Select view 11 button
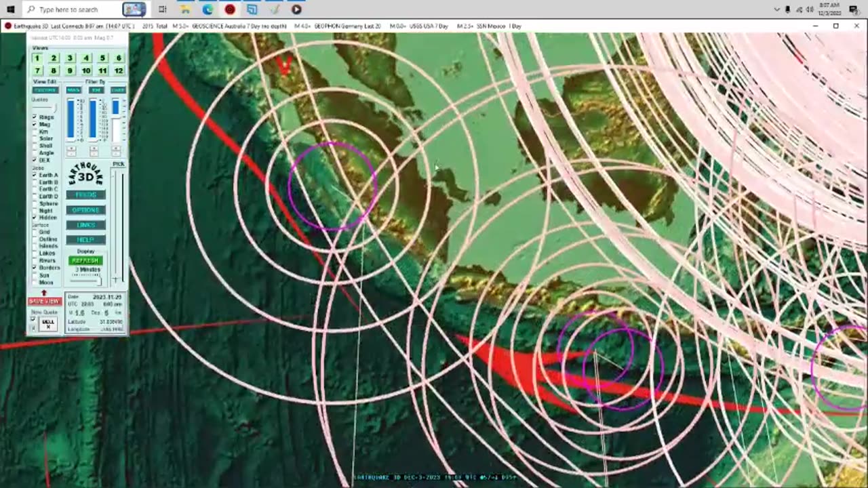 point(102,70)
